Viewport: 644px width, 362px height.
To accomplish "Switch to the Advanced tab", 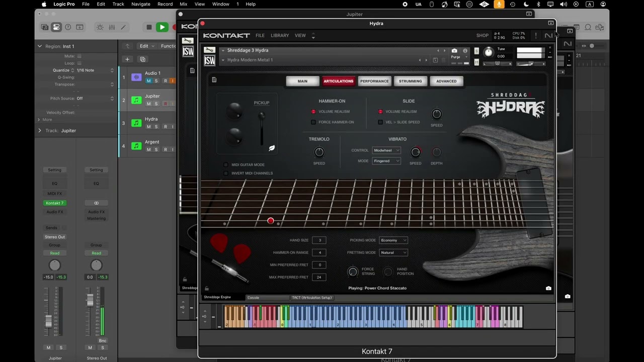I will coord(446,81).
